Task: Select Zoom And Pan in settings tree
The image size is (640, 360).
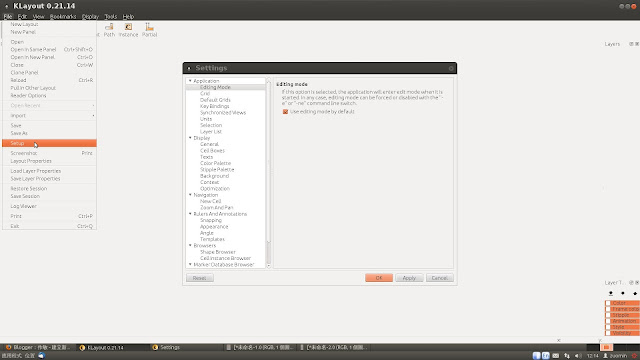Action: [x=217, y=207]
